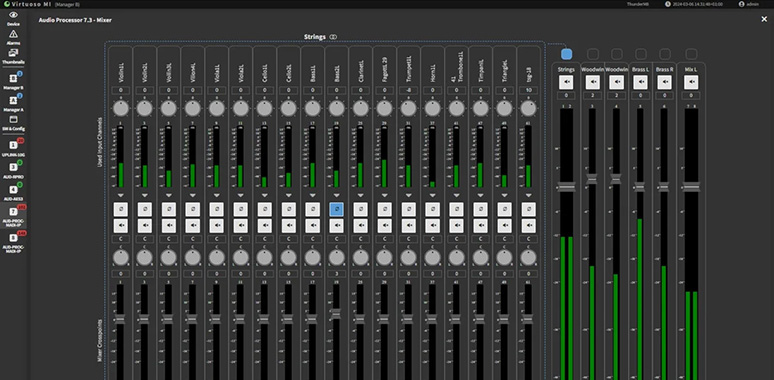Open the admin user menu
Viewport: 774px width, 380px height.
(x=748, y=4)
